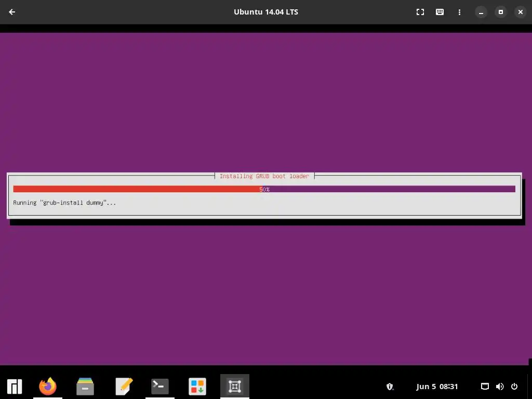Maximize the Ubuntu 14.04 LTS window
This screenshot has width=532, height=399.
[x=500, y=12]
